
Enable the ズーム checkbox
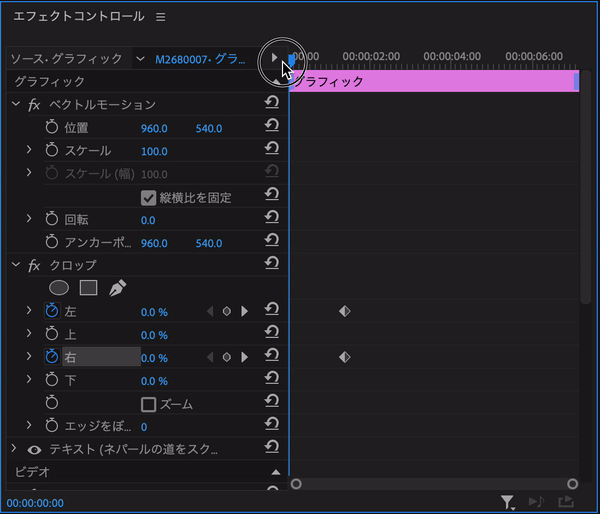[x=148, y=405]
